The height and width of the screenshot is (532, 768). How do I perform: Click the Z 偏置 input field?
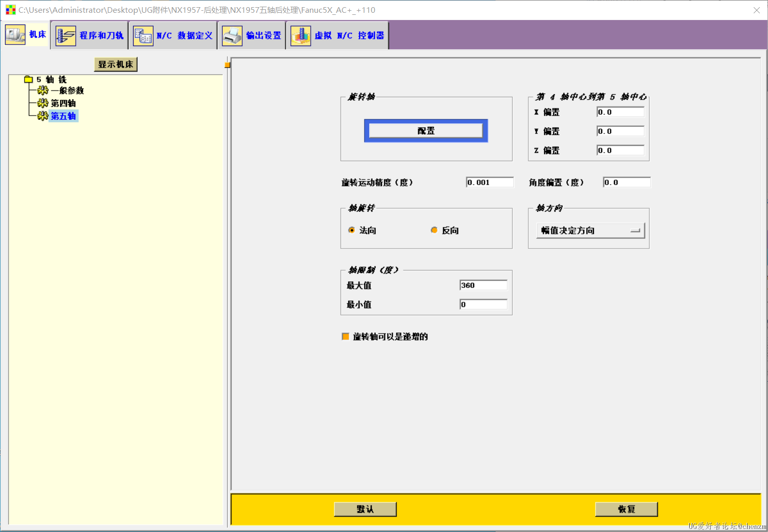621,150
